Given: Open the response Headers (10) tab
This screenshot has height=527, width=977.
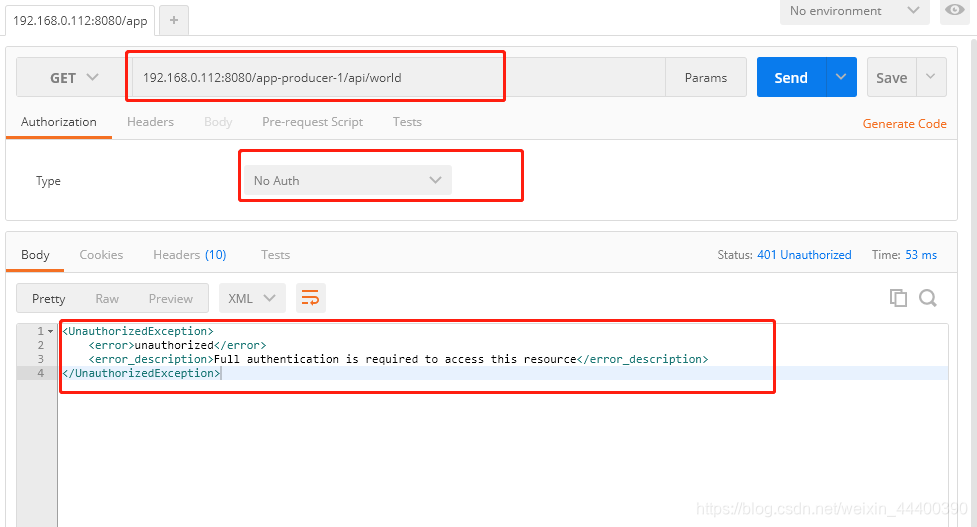Looking at the screenshot, I should point(189,255).
